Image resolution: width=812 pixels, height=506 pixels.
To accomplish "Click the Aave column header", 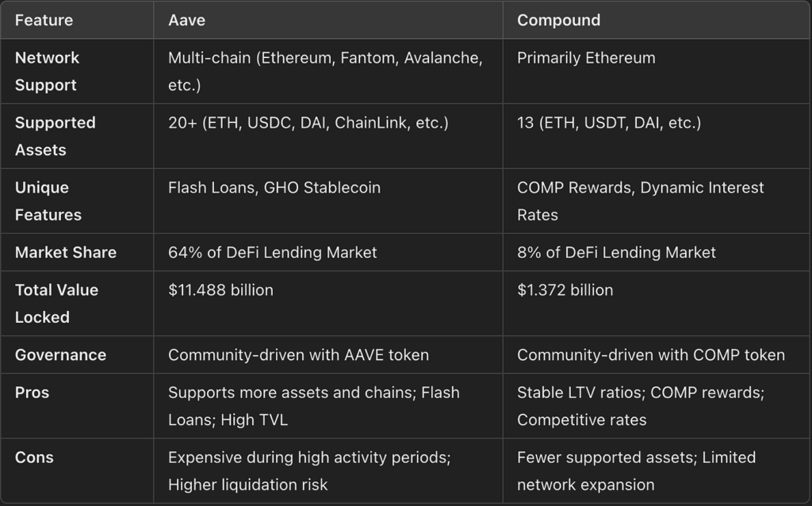I will 186,20.
